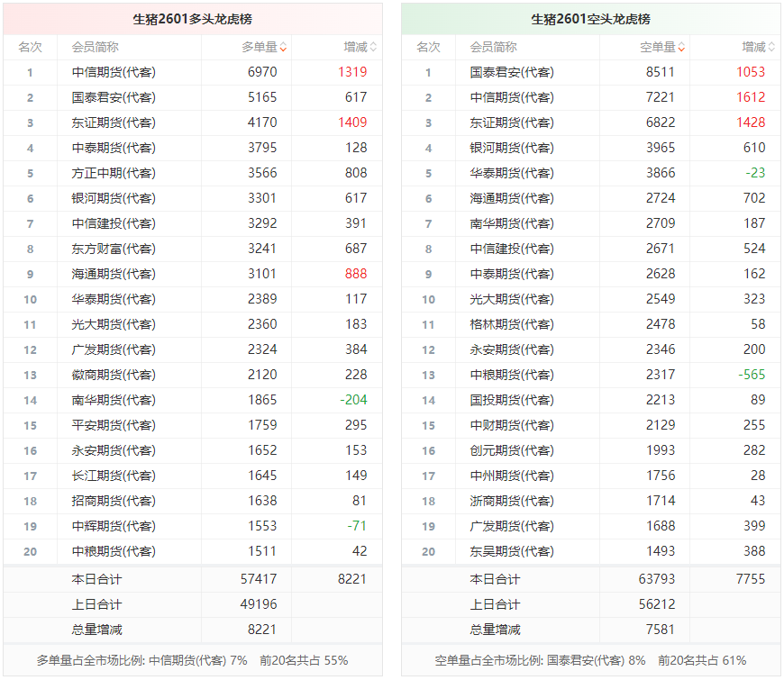The image size is (784, 680).
Task: Click 多单量占全市场比例 footer text
Action: tap(192, 661)
